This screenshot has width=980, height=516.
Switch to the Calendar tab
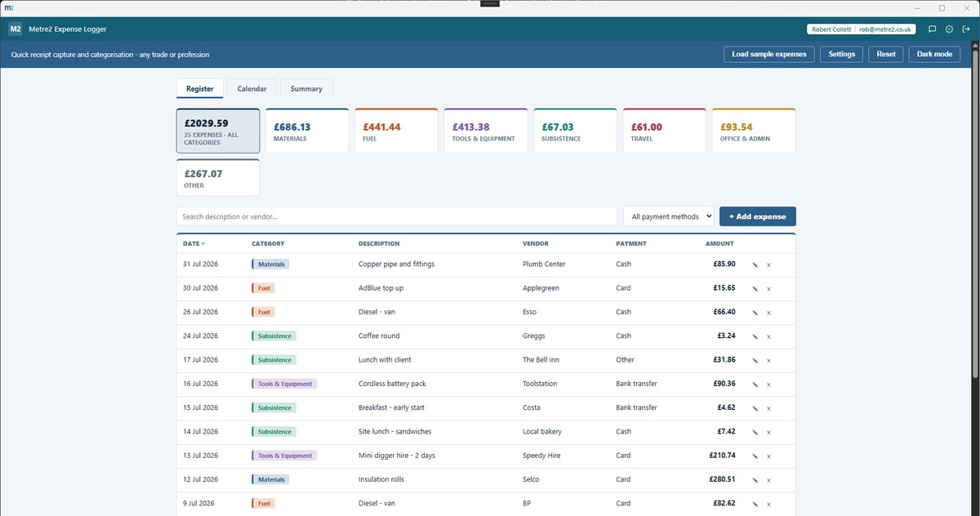(x=252, y=88)
